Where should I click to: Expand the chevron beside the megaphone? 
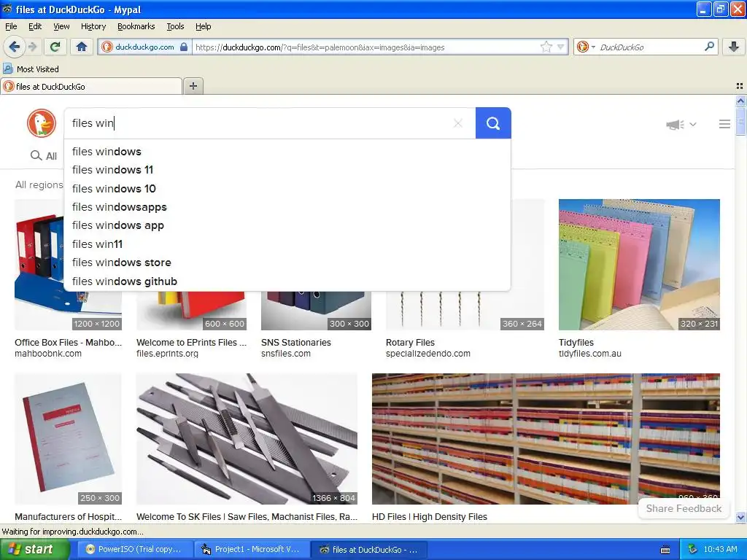coord(693,124)
